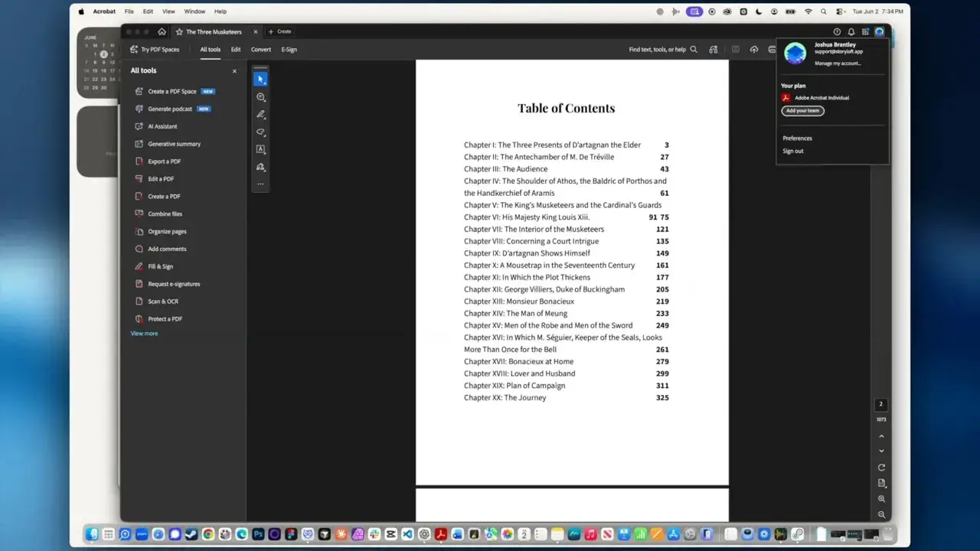Screen dimensions: 980x551
Task: Choose the highlighter pen tool in quick toolbar
Action: pyautogui.click(x=260, y=114)
